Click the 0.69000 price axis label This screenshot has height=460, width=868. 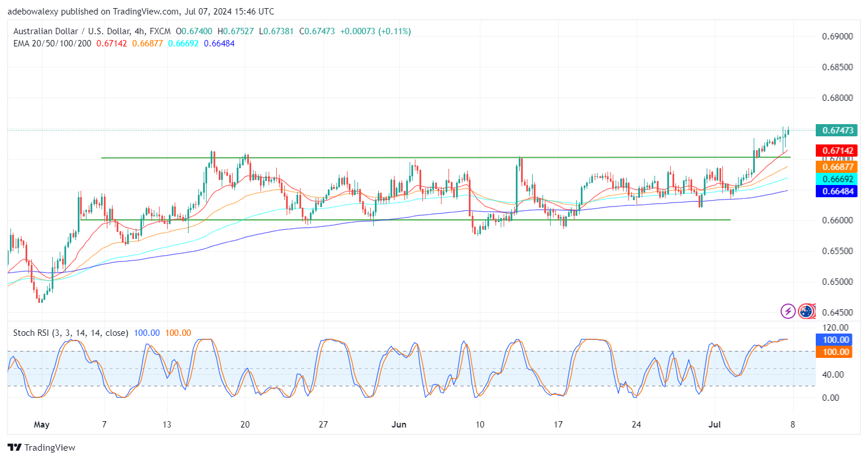pos(836,37)
